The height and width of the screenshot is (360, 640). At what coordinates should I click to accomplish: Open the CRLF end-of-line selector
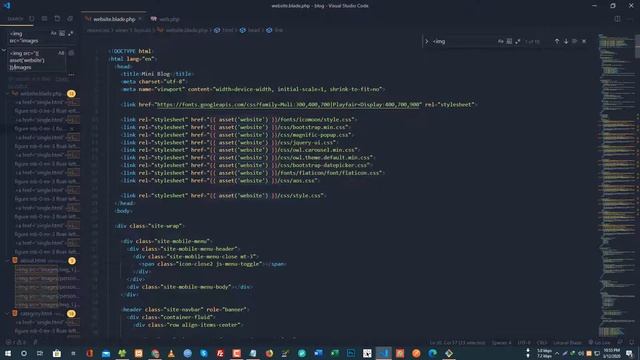(x=542, y=342)
